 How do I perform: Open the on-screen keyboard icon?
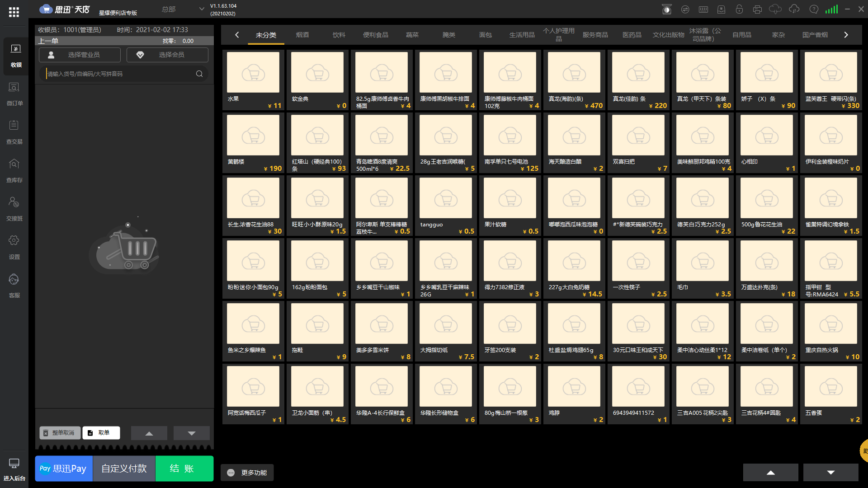(703, 9)
